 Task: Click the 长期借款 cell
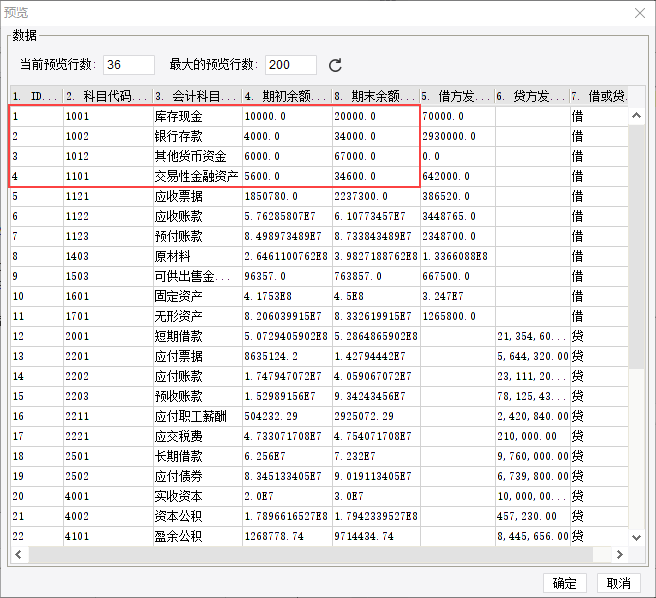click(197, 456)
